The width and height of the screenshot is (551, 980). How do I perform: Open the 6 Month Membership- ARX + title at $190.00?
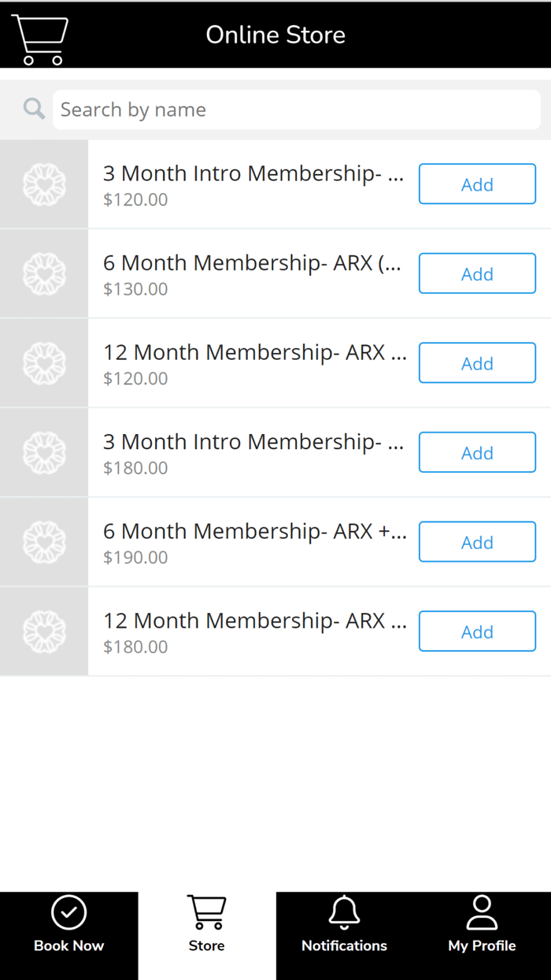(254, 532)
